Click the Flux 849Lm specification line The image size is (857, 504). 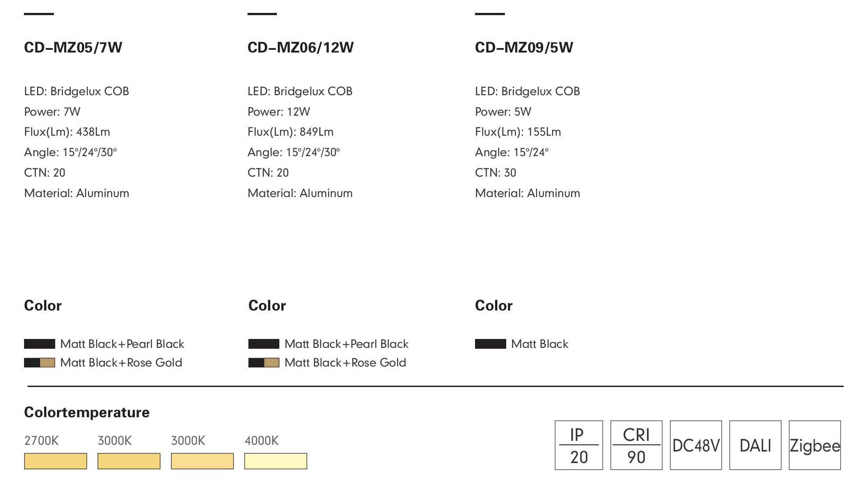click(x=290, y=132)
